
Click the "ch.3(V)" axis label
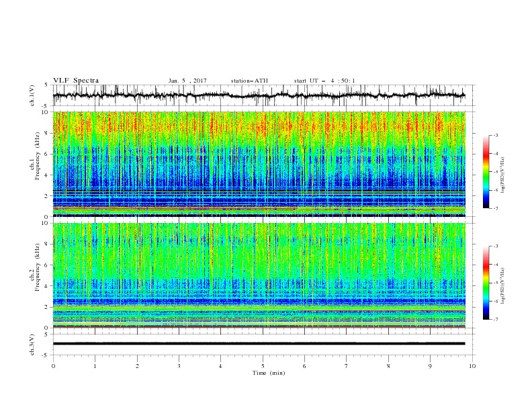(x=32, y=345)
